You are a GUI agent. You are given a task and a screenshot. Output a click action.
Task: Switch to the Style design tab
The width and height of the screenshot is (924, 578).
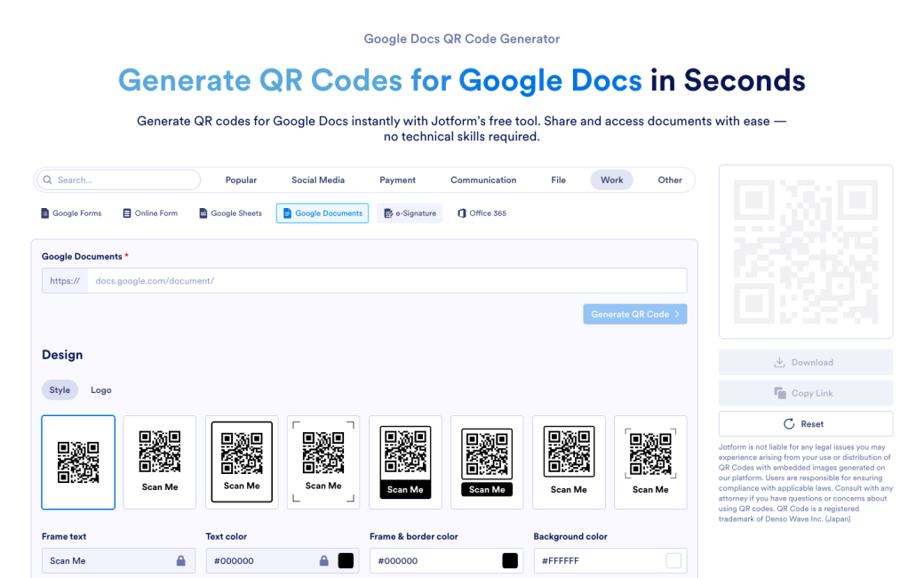60,389
